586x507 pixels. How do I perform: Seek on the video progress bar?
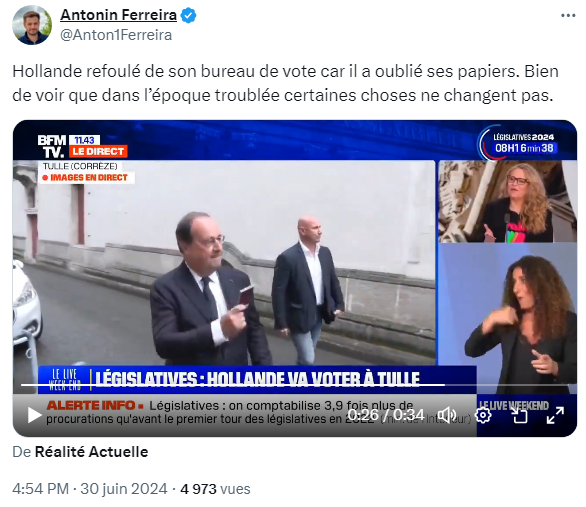(x=232, y=385)
